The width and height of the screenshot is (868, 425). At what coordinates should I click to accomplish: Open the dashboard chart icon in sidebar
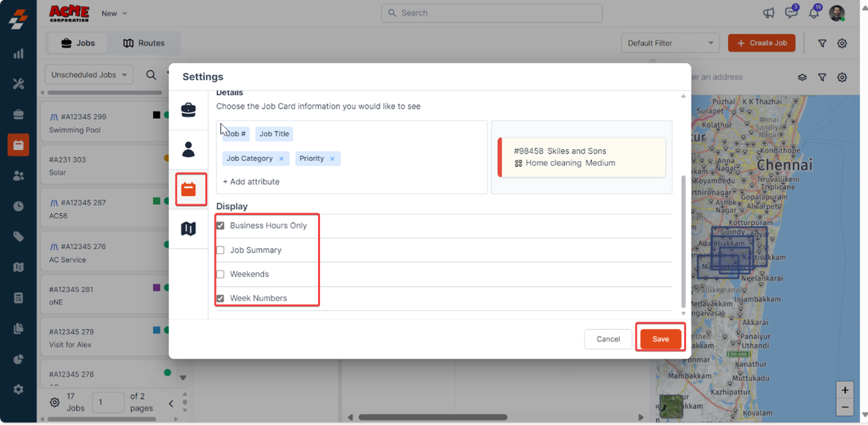tap(18, 54)
